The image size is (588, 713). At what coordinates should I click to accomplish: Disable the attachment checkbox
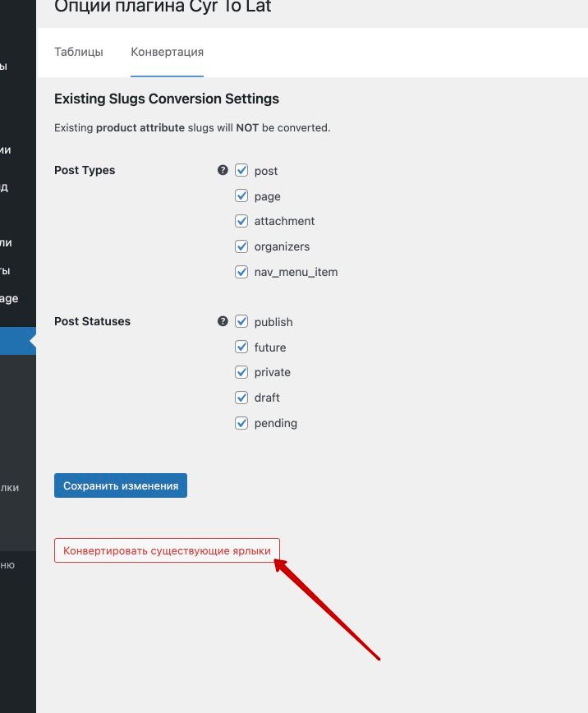241,221
